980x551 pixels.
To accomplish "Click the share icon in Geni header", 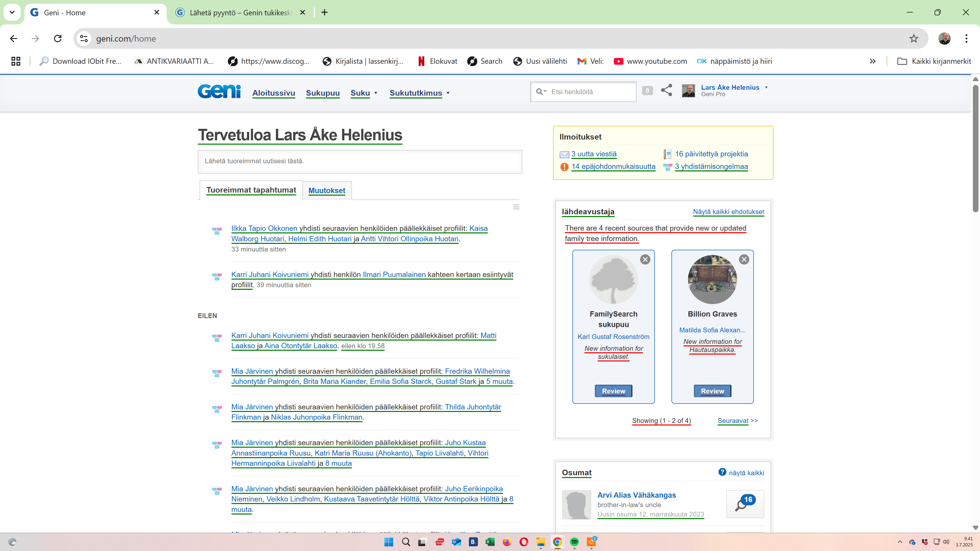I will pyautogui.click(x=667, y=91).
